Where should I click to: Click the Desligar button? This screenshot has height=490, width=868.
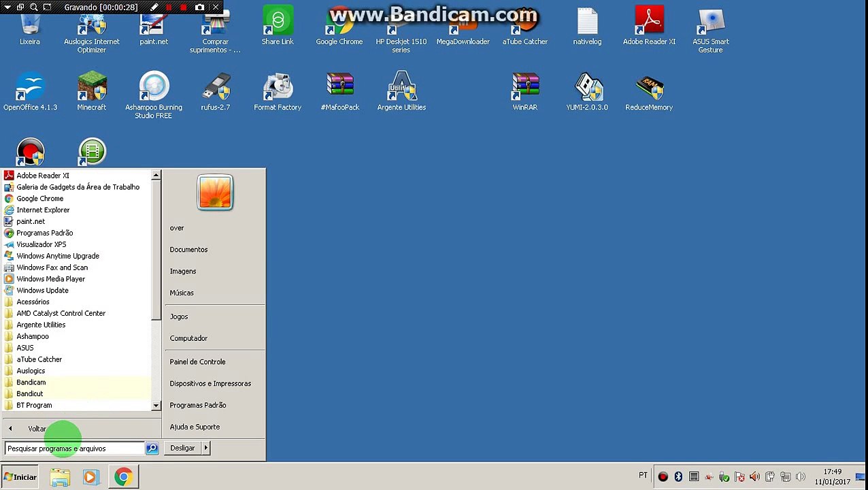[182, 448]
